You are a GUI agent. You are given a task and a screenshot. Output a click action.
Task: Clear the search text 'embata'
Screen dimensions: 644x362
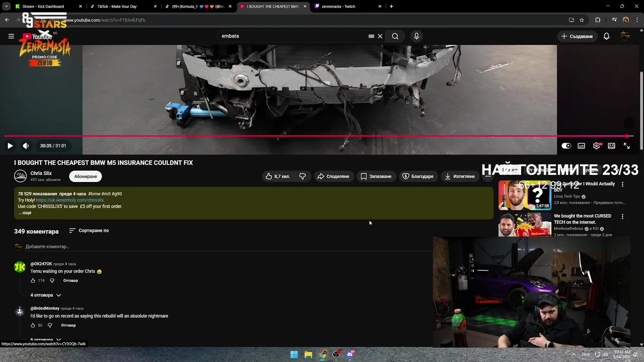pyautogui.click(x=380, y=36)
